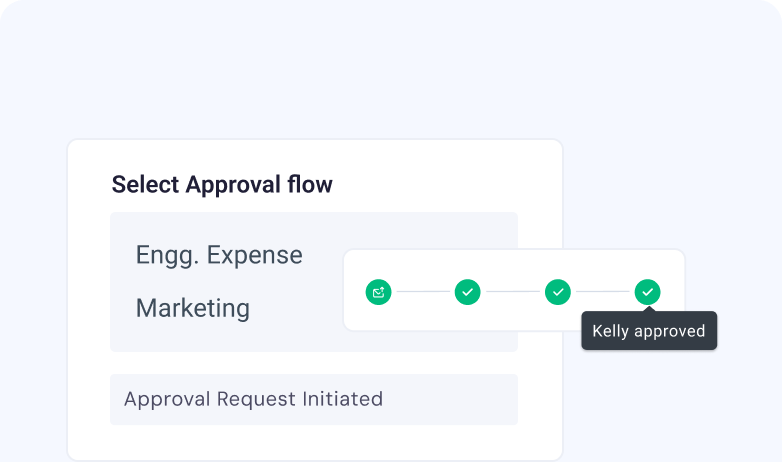
Task: Click connector line between second and third checkmarks
Action: tap(512, 292)
